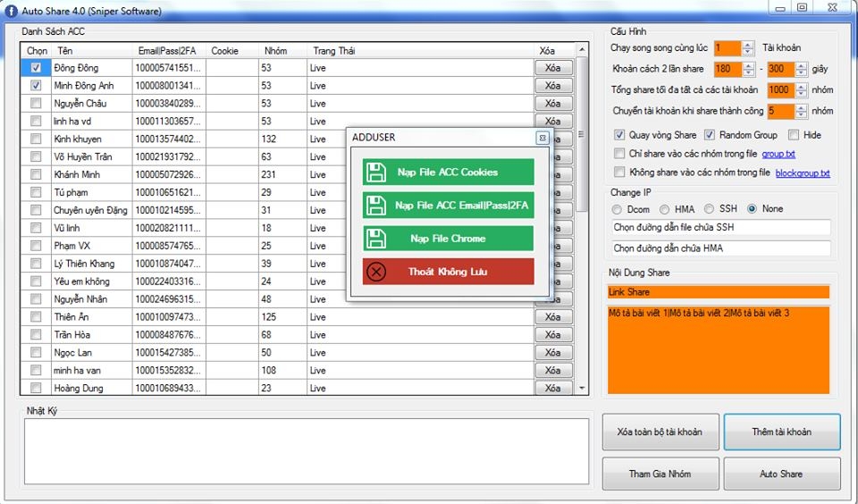Select the Dcom radio option
Image resolution: width=858 pixels, height=504 pixels.
618,209
